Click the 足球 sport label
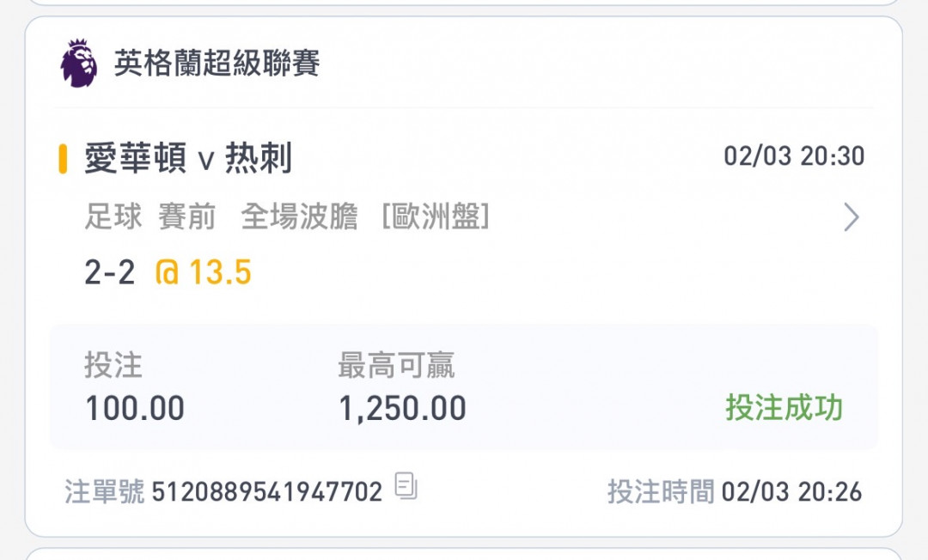Image resolution: width=928 pixels, height=560 pixels. click(x=113, y=216)
